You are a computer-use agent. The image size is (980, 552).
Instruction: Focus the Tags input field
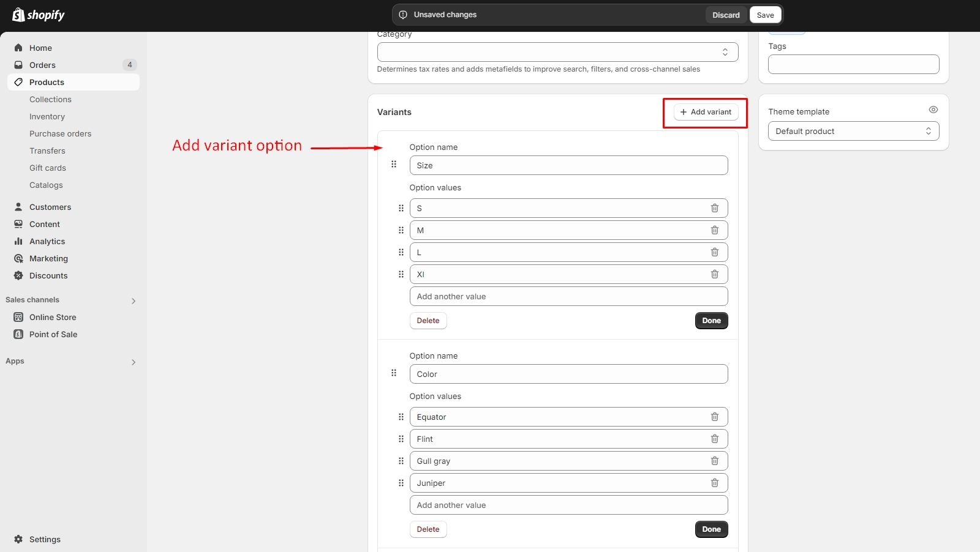click(853, 64)
